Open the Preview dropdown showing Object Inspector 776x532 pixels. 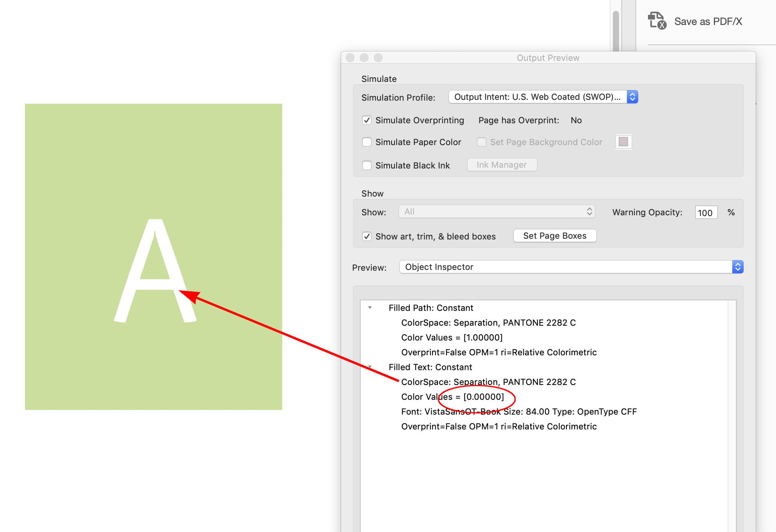[737, 267]
